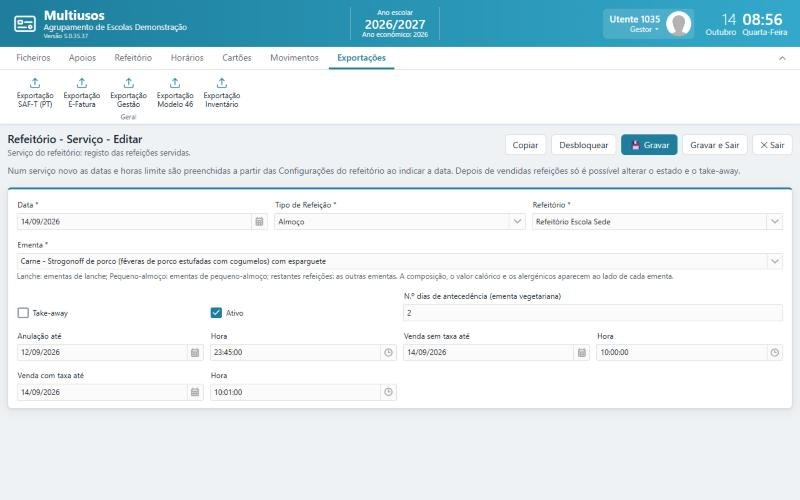Screen dimensions: 800x500
Task: Expand the Refeitório dropdown
Action: [x=774, y=221]
